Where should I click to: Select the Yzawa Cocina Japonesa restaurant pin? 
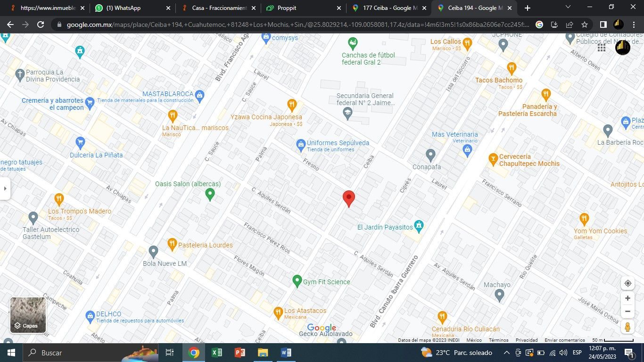(292, 105)
